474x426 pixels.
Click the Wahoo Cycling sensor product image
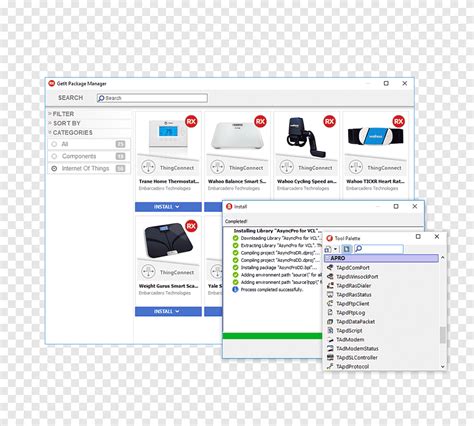[x=306, y=137]
